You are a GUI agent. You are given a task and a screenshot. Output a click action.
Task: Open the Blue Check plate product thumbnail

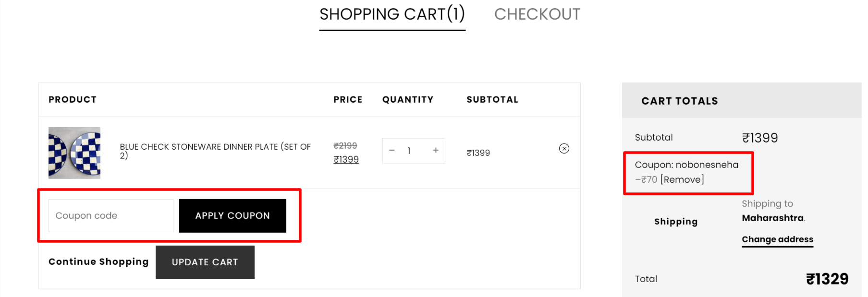click(74, 153)
